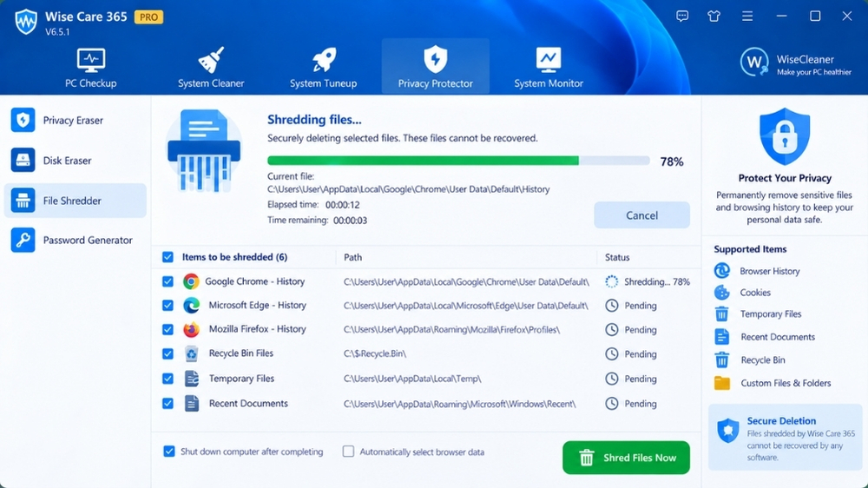
Task: Uncheck Recent Documents row checkbox
Action: (x=168, y=403)
